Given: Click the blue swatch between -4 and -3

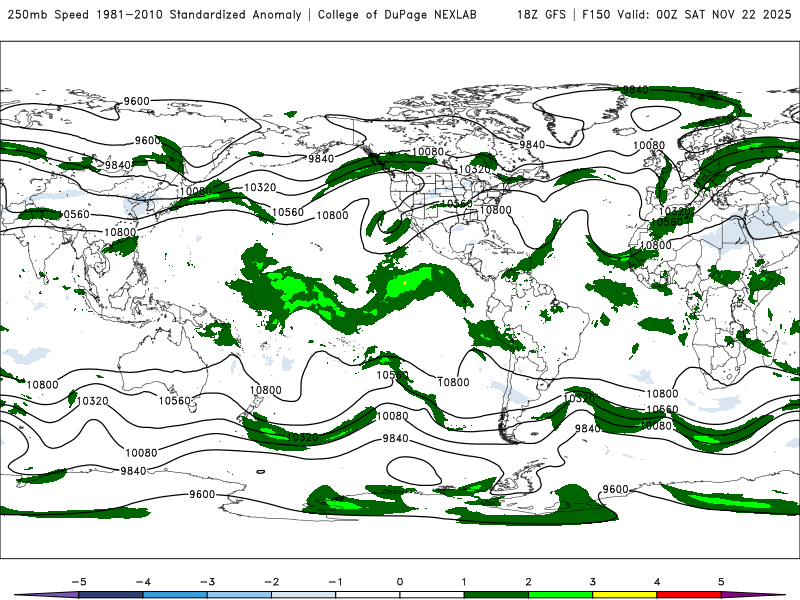Looking at the screenshot, I should pyautogui.click(x=175, y=595).
